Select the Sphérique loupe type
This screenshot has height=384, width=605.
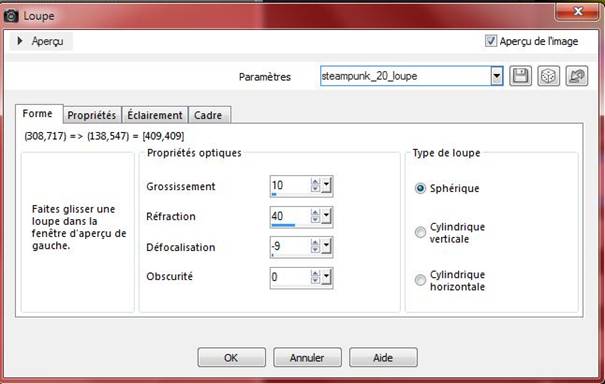420,188
